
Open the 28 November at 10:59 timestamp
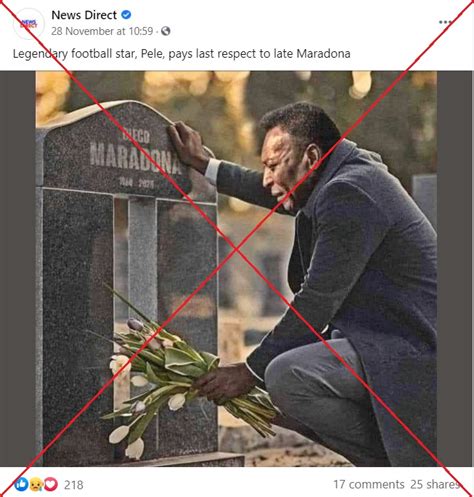point(102,31)
